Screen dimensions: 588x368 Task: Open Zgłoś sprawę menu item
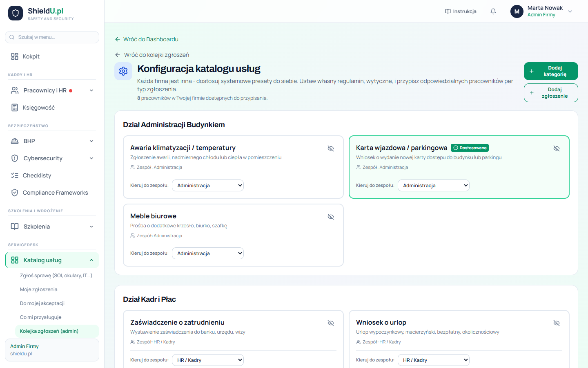(x=57, y=276)
